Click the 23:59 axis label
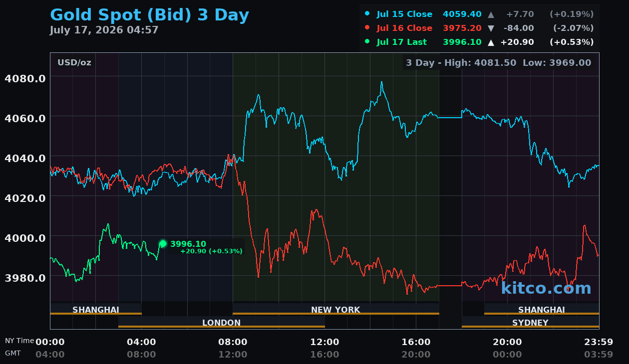Image resolution: width=629 pixels, height=364 pixels. coord(599,342)
